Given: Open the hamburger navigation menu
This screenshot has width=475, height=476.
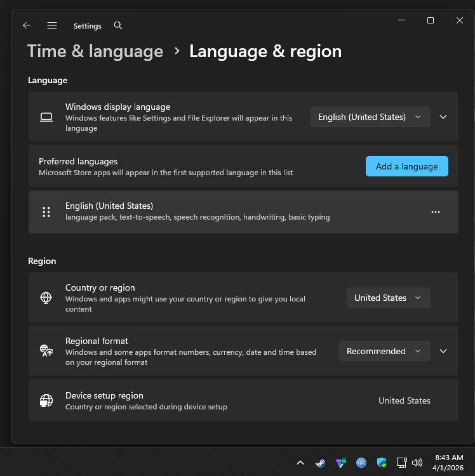Looking at the screenshot, I should 52,25.
